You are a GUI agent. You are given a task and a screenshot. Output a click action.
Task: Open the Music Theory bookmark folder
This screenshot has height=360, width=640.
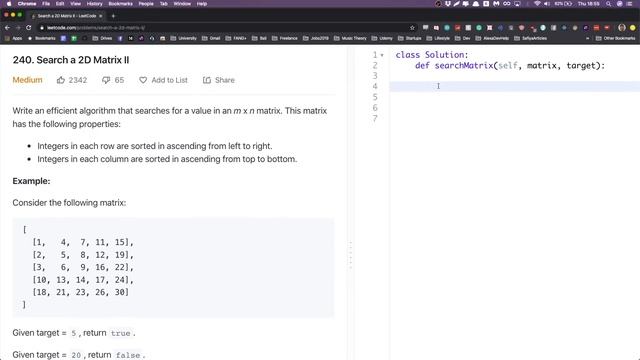[350, 38]
